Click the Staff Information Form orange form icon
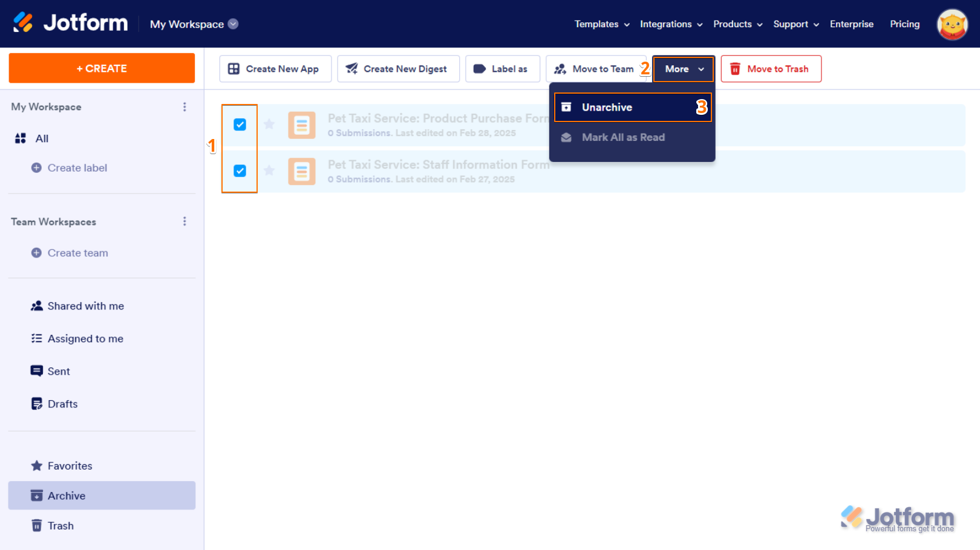Image resolution: width=980 pixels, height=550 pixels. 302,172
